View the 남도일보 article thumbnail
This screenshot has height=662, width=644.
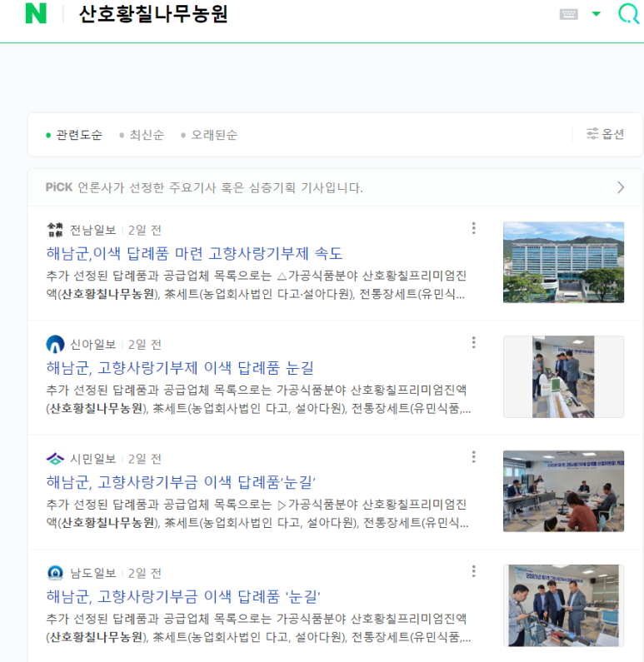coord(563,605)
